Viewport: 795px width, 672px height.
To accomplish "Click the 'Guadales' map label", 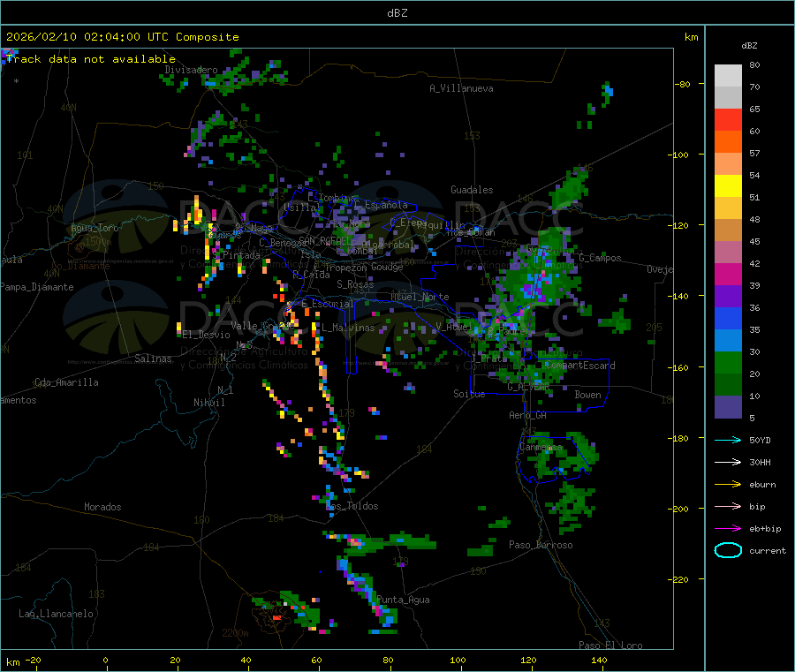I will click(x=472, y=190).
